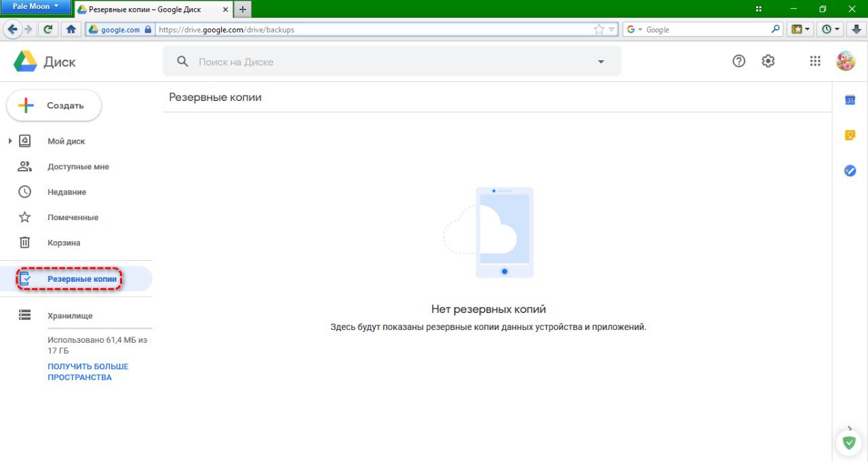Open the URL history dropdown arrow
Image resolution: width=868 pixels, height=462 pixels.
[x=612, y=30]
